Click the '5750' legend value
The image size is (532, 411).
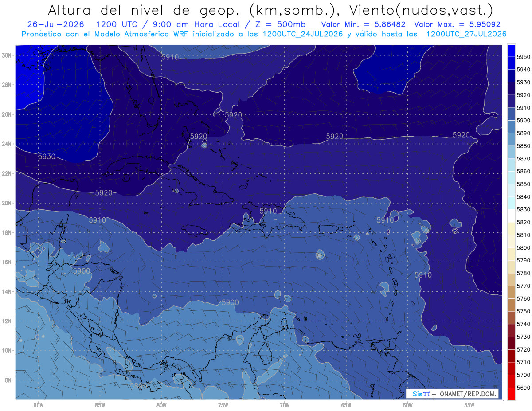[x=524, y=311]
